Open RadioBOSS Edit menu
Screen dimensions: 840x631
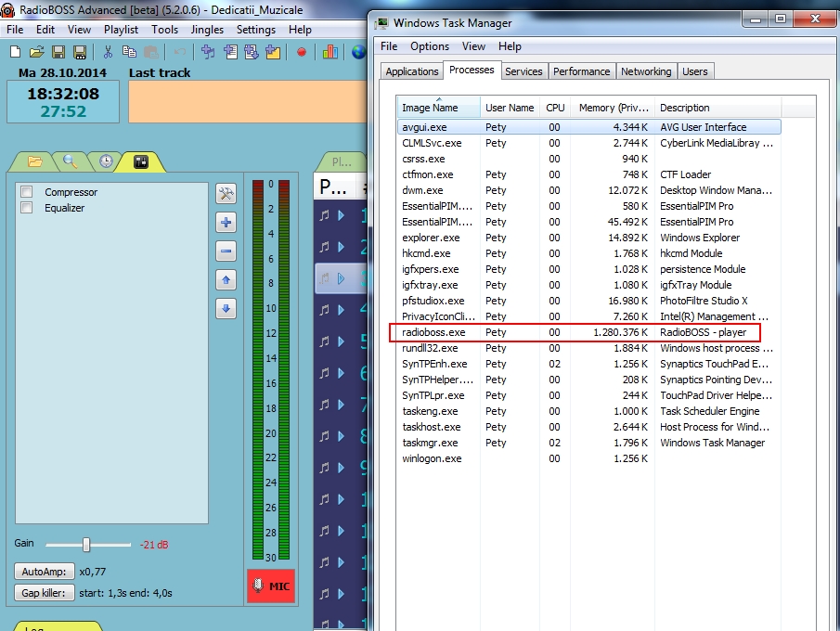[45, 30]
